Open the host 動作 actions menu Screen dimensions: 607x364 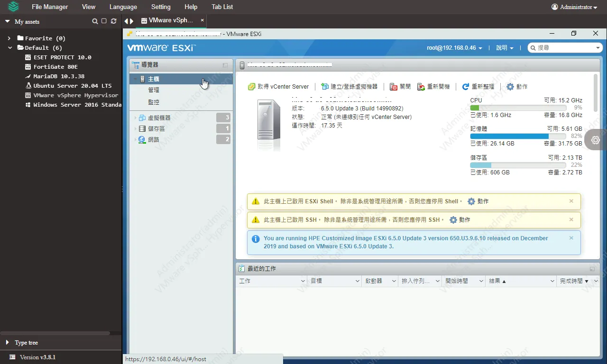click(517, 87)
